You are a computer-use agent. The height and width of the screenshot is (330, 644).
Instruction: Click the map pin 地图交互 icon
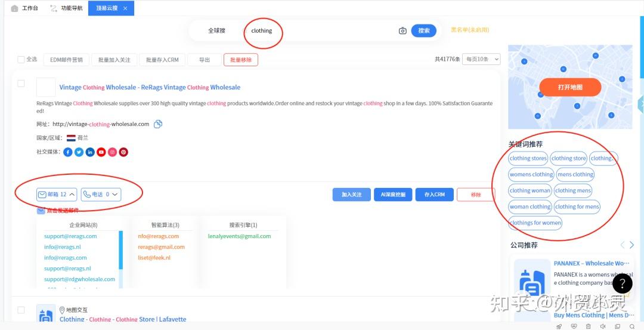click(63, 310)
